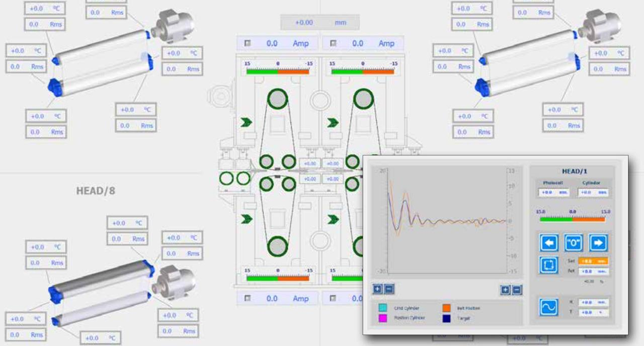Click the right arrow button in HEAD/1 panel

(598, 243)
